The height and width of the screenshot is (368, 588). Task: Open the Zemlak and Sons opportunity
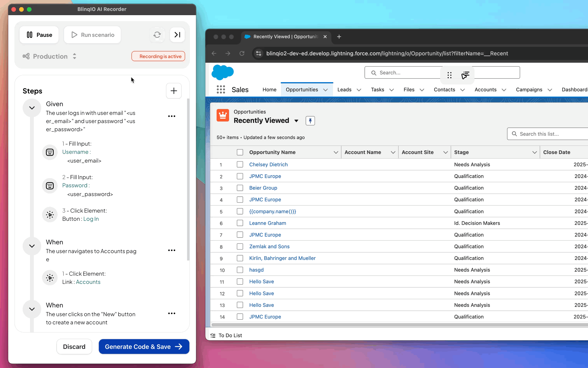tap(269, 246)
